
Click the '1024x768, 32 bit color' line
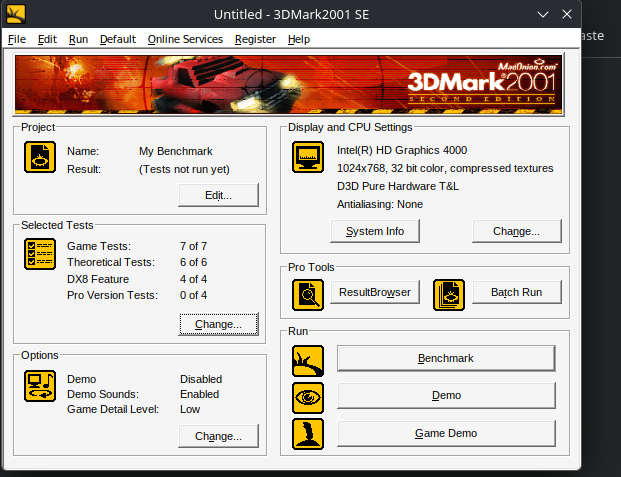tap(445, 168)
